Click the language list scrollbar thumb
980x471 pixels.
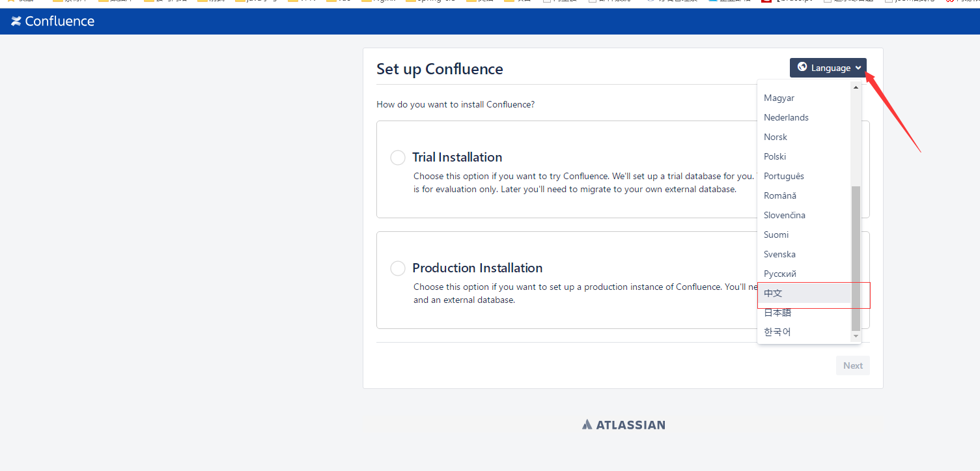pos(856,258)
